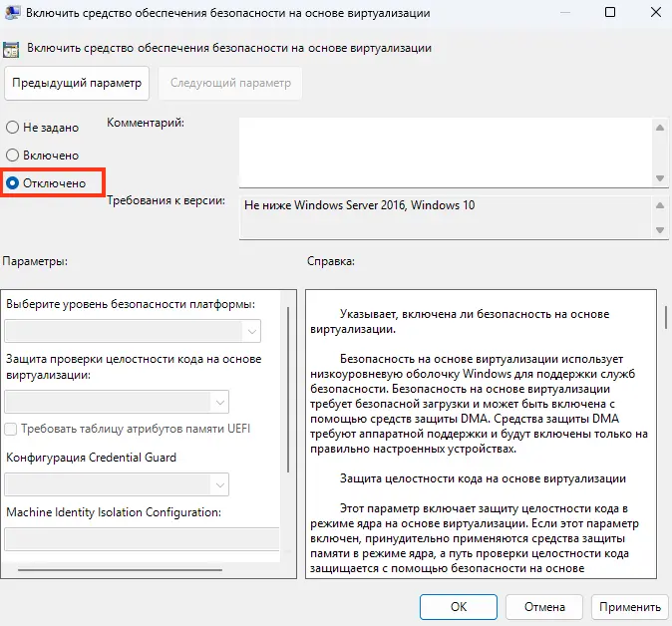Select the "Включено" radio button
672x626 pixels.
pos(12,156)
